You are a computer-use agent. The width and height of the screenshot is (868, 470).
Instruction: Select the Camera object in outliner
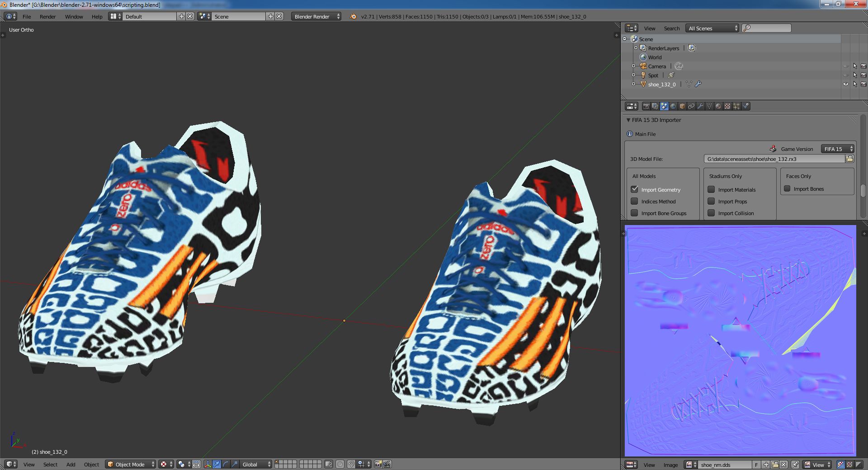tap(657, 66)
